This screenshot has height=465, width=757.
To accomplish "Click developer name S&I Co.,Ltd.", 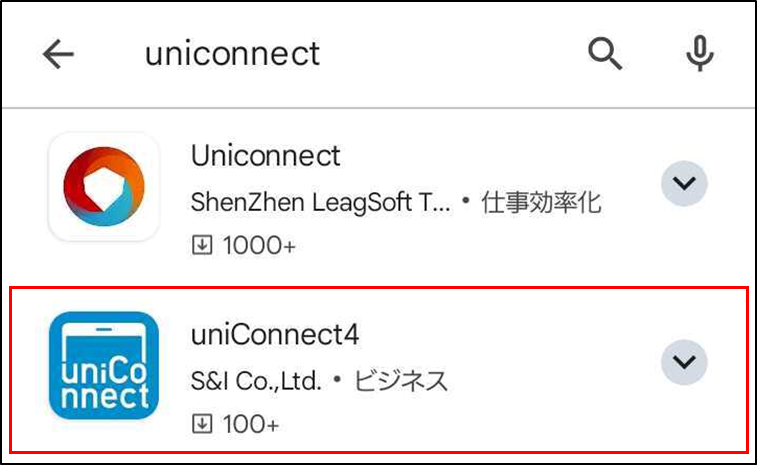I will point(256,381).
